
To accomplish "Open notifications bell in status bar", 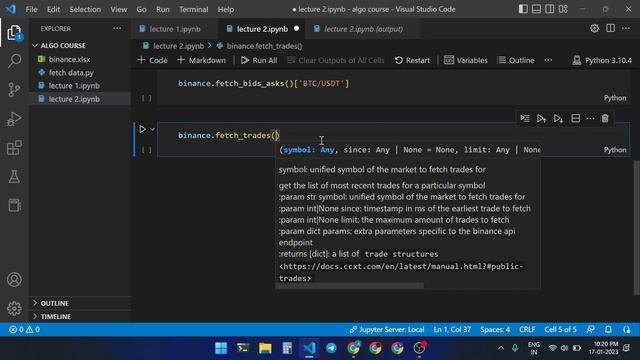I will pos(608,329).
